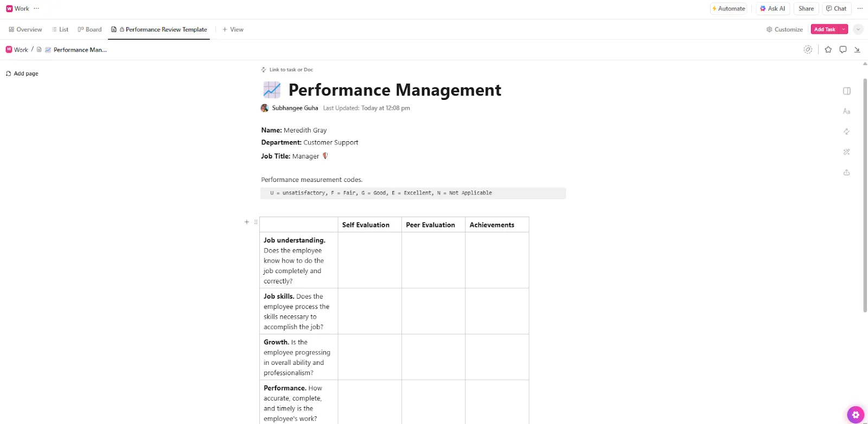Image resolution: width=868 pixels, height=424 pixels.
Task: Click the relationships link icon in right rail
Action: [x=847, y=131]
